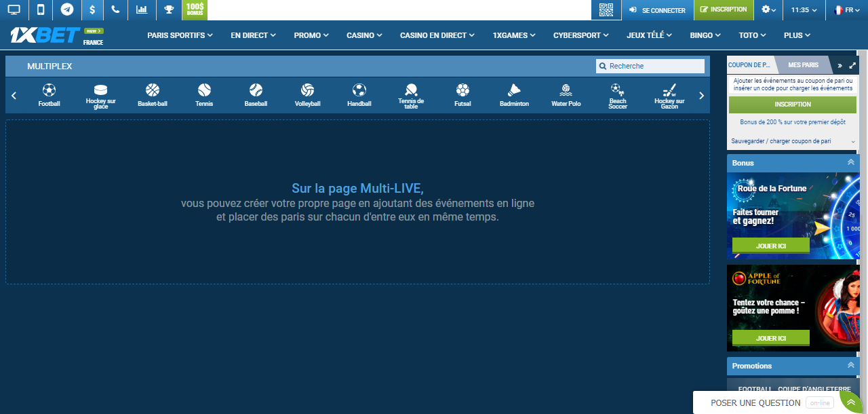The width and height of the screenshot is (868, 414).
Task: Open the Promo menu
Action: (x=311, y=35)
